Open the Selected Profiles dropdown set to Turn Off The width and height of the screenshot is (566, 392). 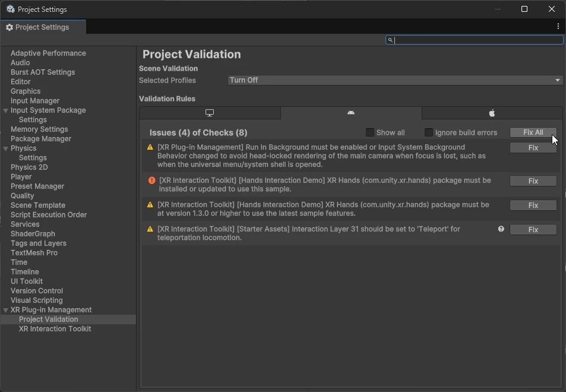(x=394, y=80)
